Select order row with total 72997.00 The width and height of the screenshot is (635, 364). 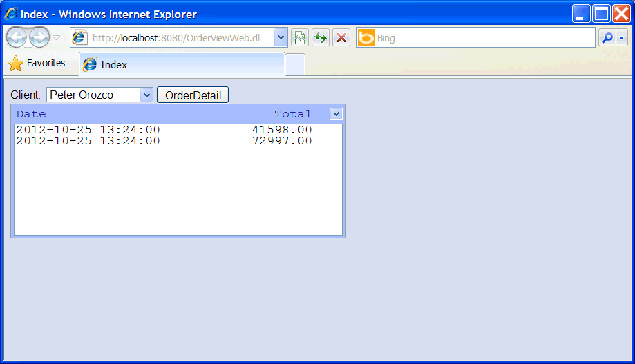click(x=178, y=141)
